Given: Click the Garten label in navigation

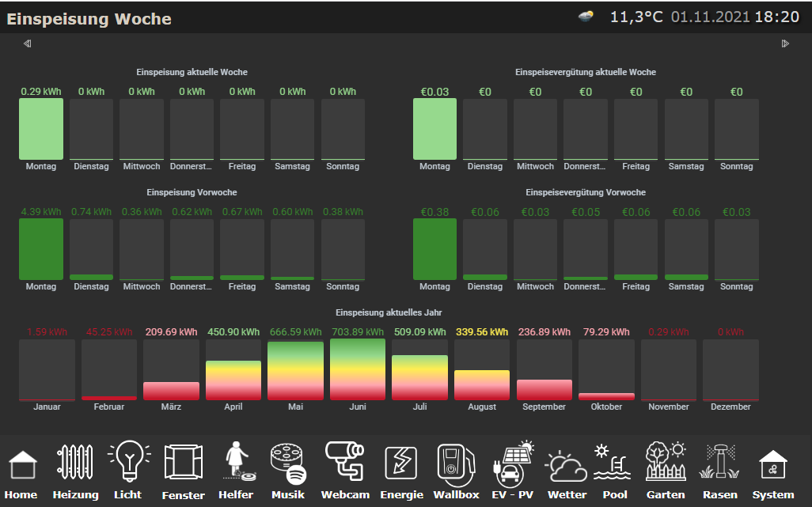Looking at the screenshot, I should coord(666,494).
